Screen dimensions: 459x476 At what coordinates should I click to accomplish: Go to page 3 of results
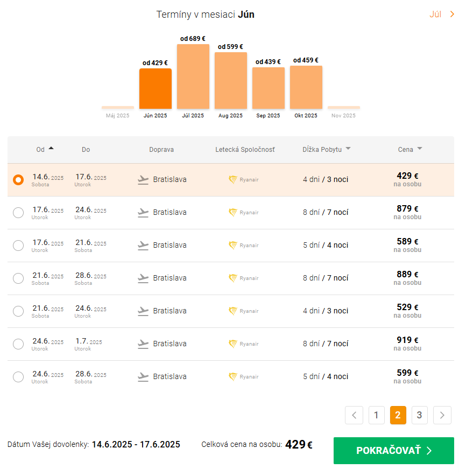(x=420, y=415)
